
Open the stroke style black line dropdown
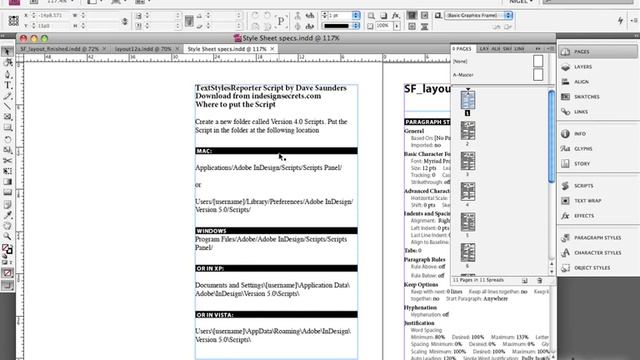(x=356, y=26)
